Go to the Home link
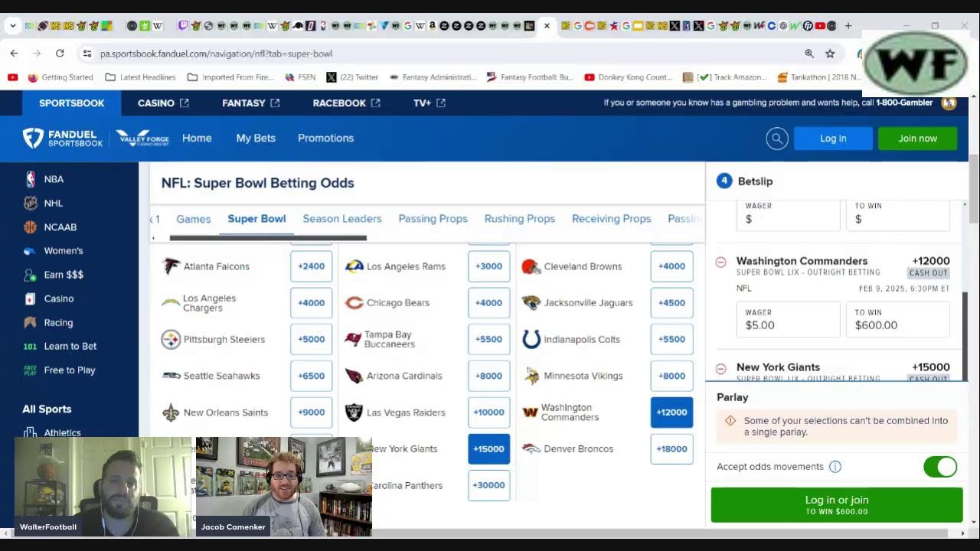980x551 pixels. pyautogui.click(x=197, y=139)
